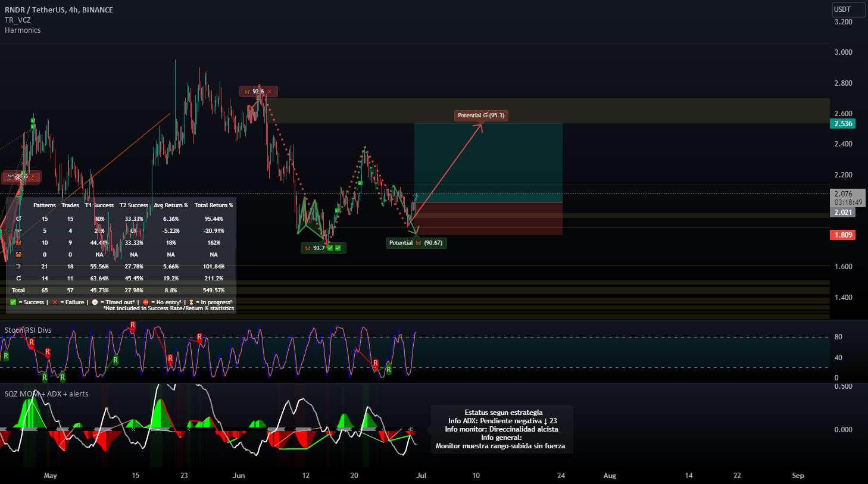Select the Stoch RSI Divs pane title
Screen dimensions: 868x484
click(x=28, y=330)
